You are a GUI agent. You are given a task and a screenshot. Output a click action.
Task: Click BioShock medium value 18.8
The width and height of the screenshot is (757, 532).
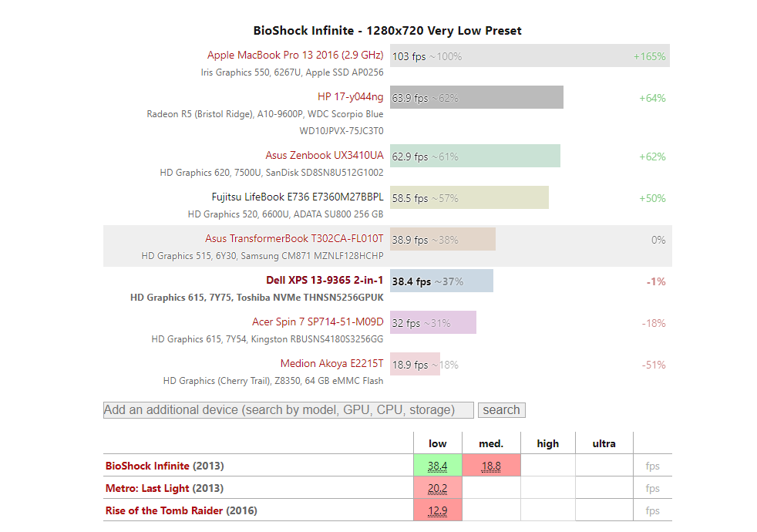(491, 466)
